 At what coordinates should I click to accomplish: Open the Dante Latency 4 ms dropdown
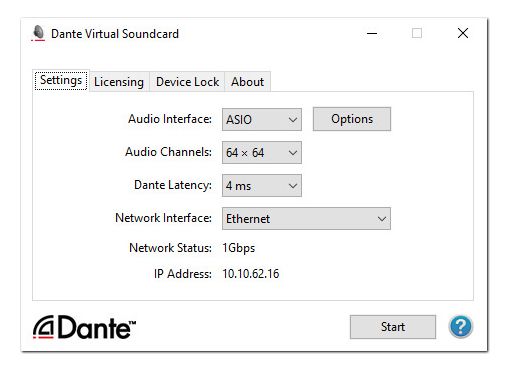click(x=262, y=186)
